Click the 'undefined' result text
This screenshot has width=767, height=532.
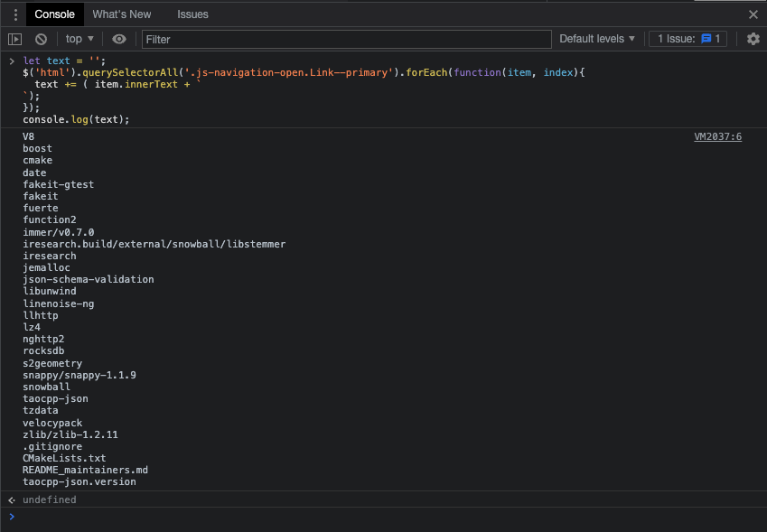(50, 499)
